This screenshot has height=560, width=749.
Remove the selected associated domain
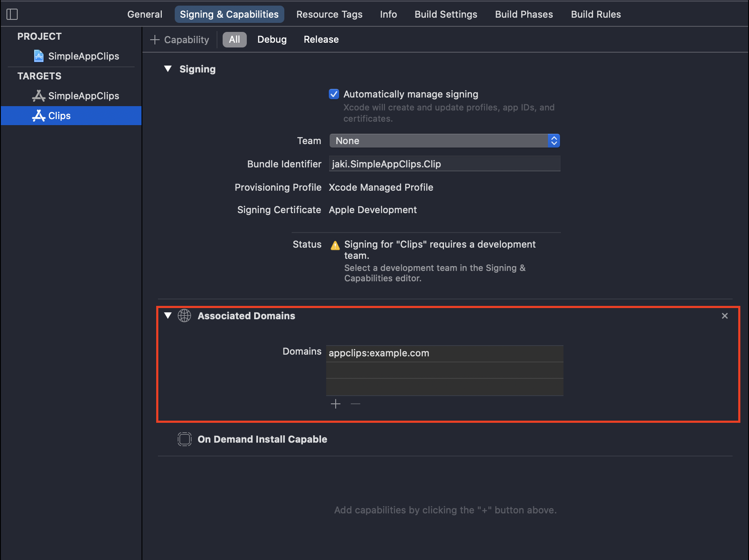coord(356,404)
